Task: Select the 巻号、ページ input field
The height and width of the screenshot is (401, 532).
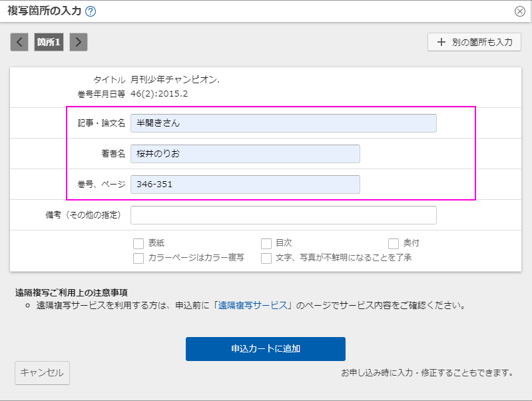Action: pos(245,185)
